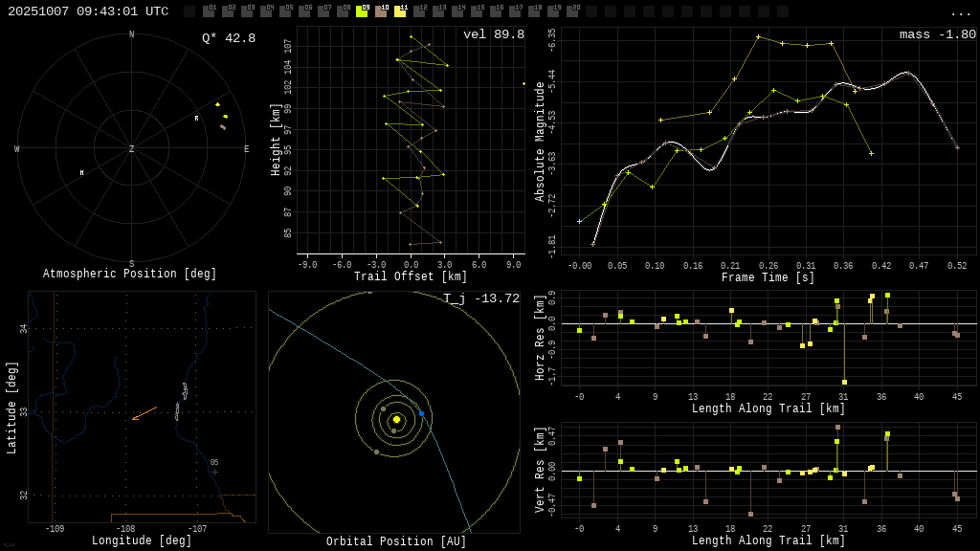Click the Q* 42.8 value label
The width and height of the screenshot is (980, 551).
(229, 38)
